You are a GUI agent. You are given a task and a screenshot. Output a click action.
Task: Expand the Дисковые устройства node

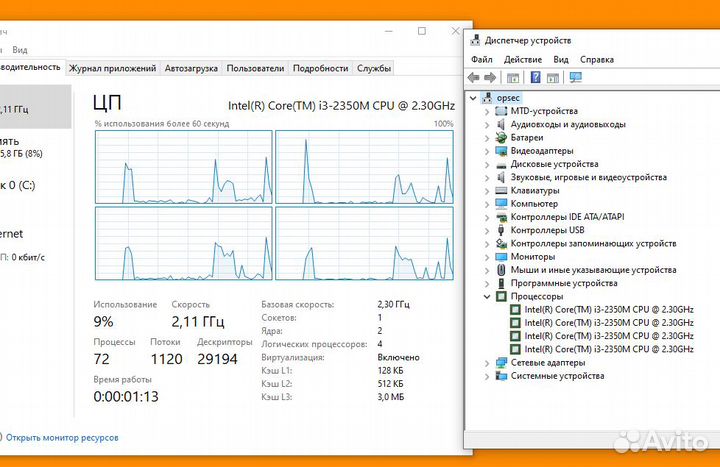pos(487,164)
